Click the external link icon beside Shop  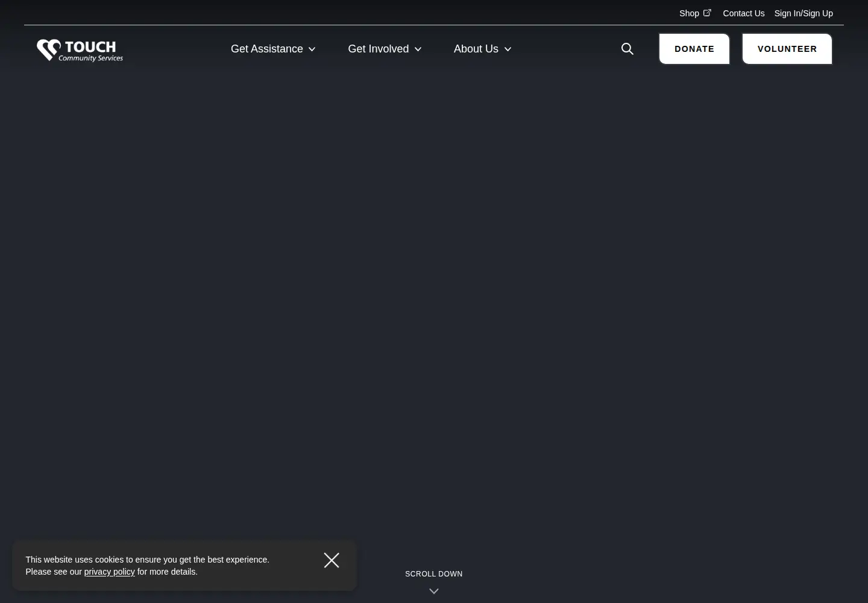(x=707, y=13)
